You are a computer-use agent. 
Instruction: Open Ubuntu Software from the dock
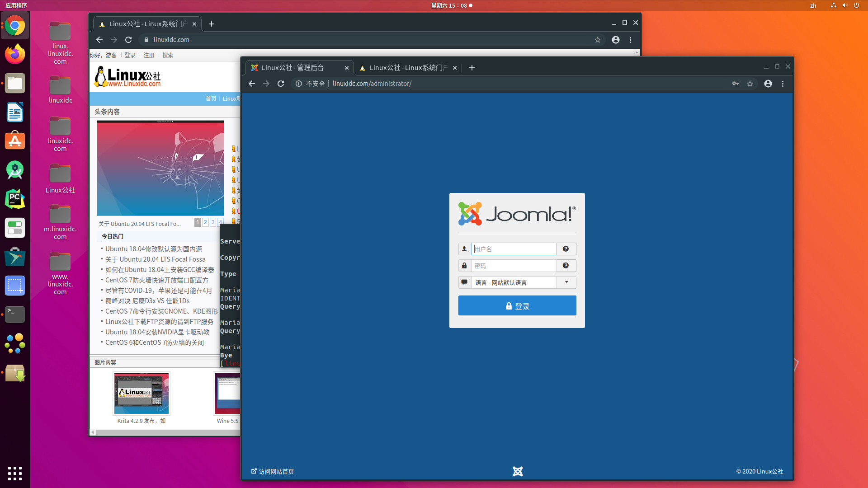(15, 141)
